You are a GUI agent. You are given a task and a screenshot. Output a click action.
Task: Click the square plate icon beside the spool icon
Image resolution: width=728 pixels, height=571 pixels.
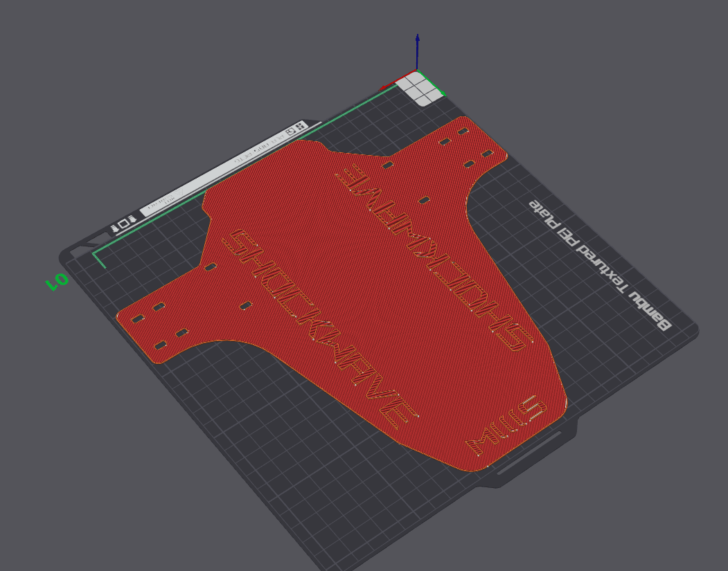(124, 224)
